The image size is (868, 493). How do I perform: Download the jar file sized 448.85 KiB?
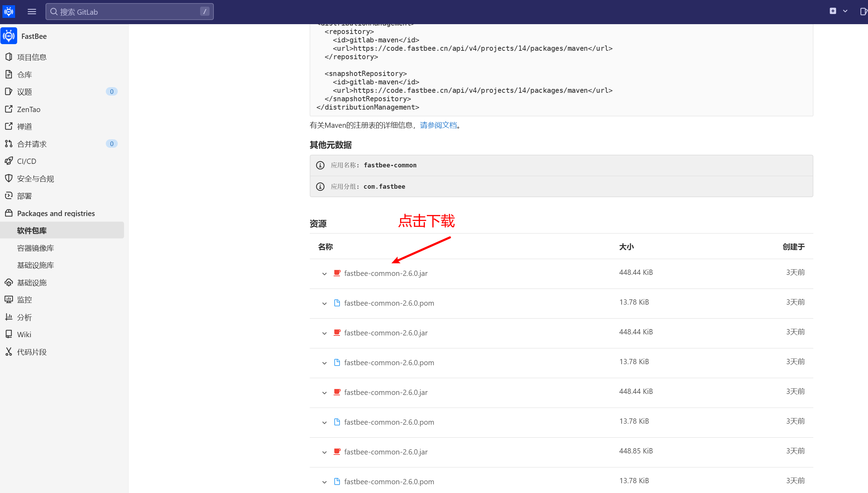point(386,452)
